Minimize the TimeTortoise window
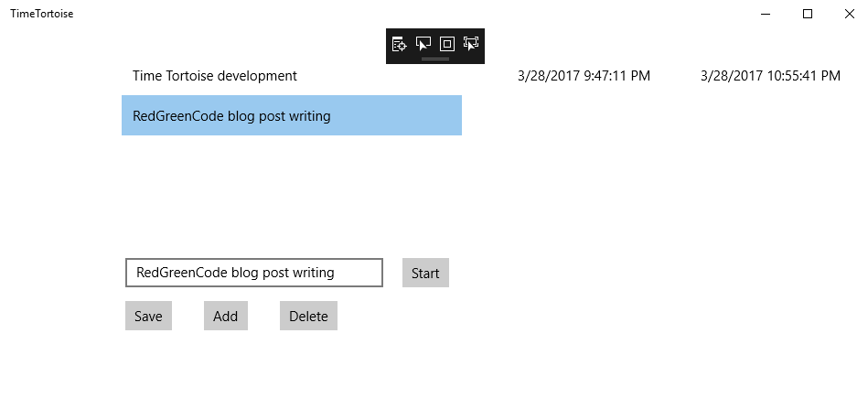 [x=766, y=13]
